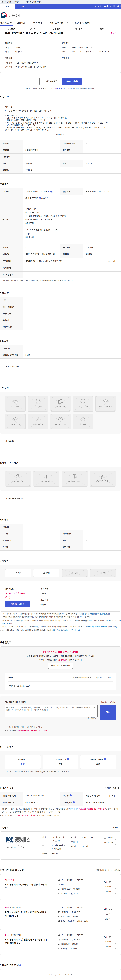Click the 서류 screening method card
Screen dimensions: 121x980
[18, 573]
